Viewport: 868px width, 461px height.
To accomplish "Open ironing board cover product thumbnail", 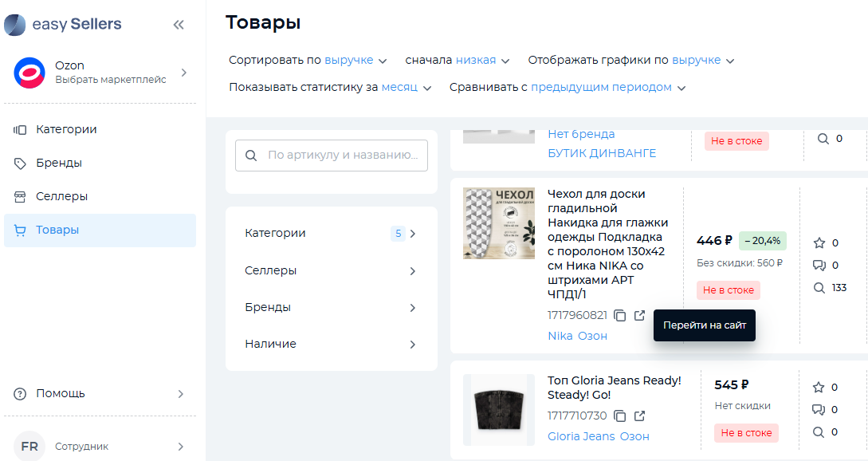I will [499, 223].
